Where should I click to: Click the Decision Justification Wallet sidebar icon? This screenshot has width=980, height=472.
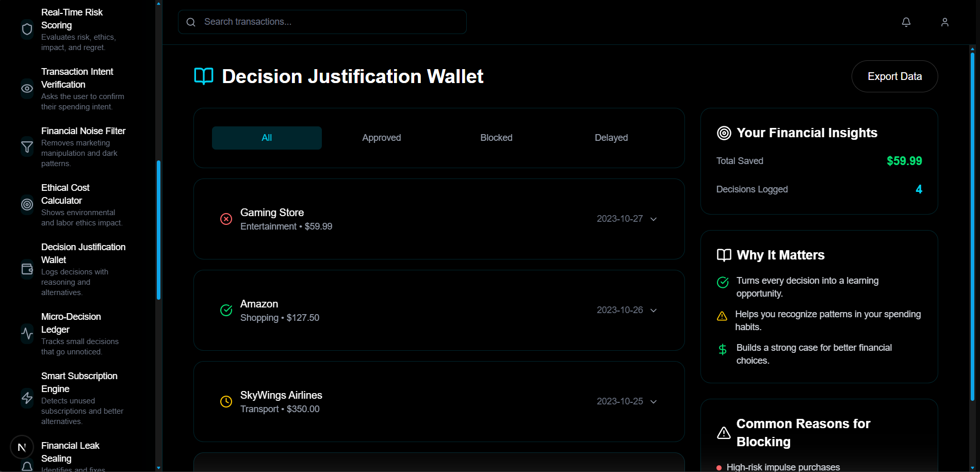(27, 269)
